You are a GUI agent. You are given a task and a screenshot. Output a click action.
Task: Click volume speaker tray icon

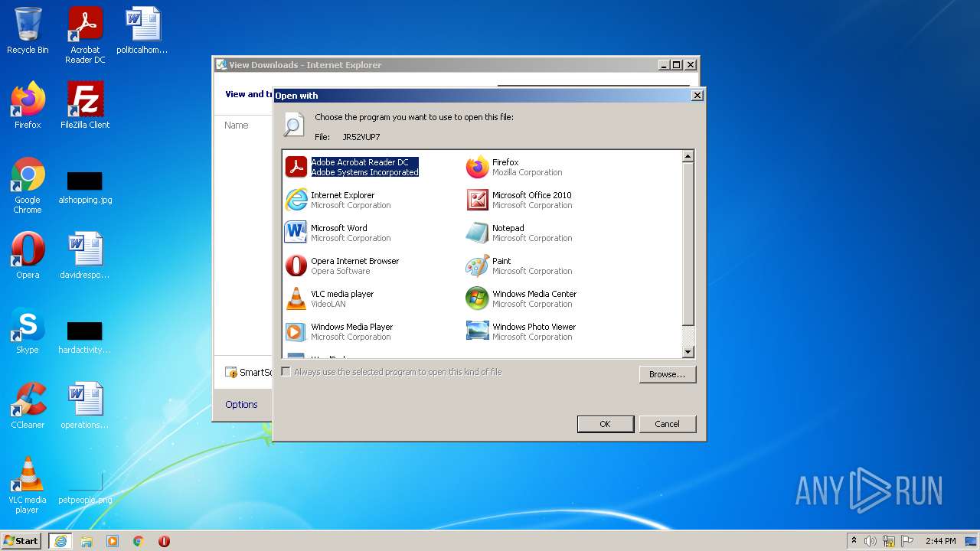[x=871, y=541]
